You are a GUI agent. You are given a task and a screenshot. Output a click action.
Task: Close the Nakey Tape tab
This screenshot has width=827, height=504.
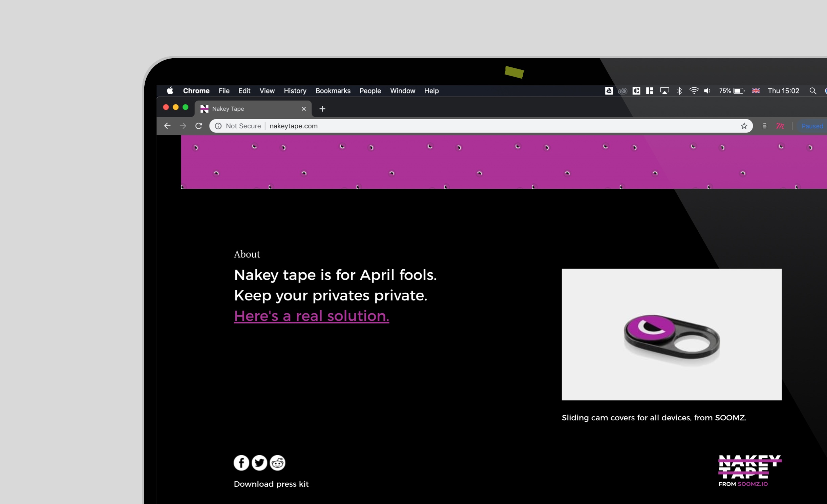point(304,109)
